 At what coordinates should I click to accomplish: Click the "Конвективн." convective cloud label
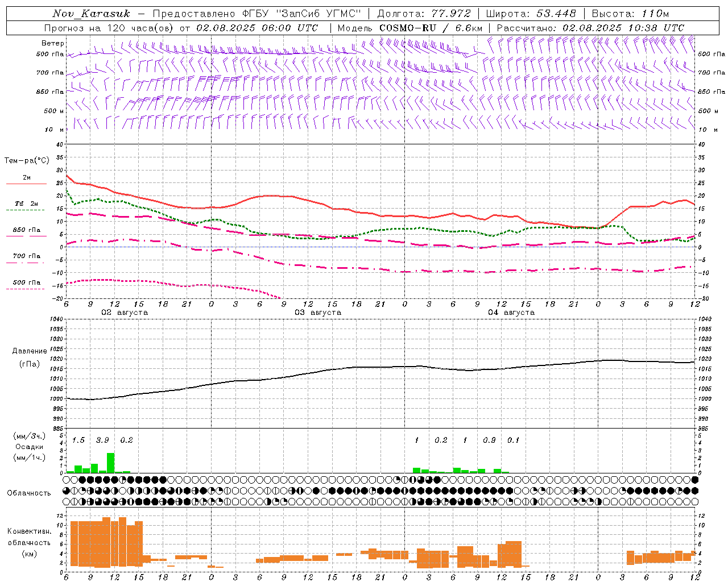pos(30,531)
